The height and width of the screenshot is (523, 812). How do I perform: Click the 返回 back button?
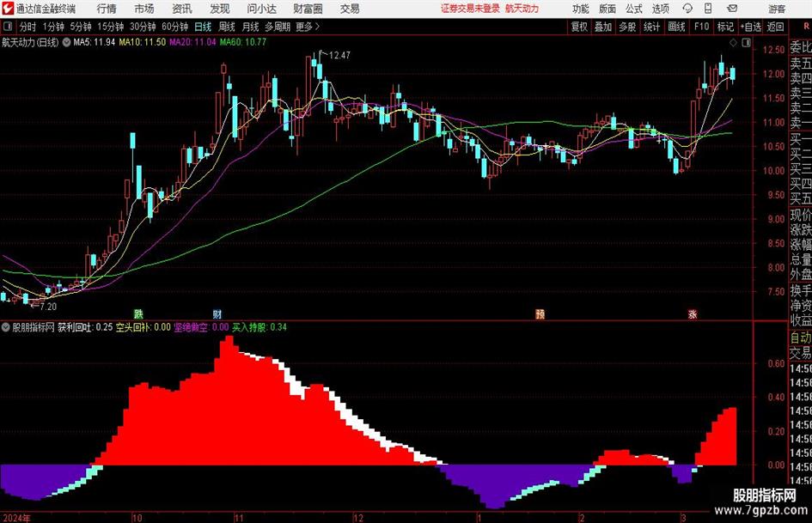pos(775,27)
